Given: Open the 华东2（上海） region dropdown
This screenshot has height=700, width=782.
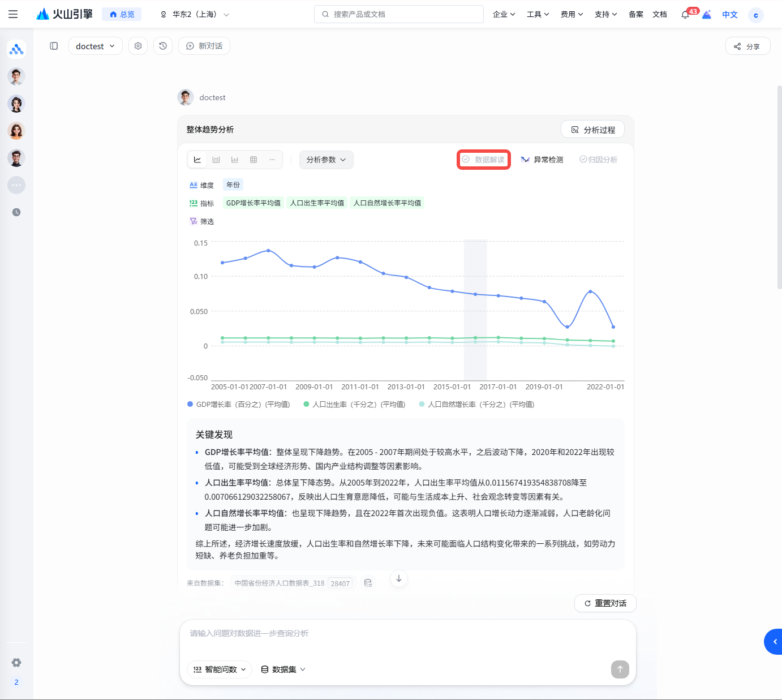Looking at the screenshot, I should pyautogui.click(x=195, y=14).
